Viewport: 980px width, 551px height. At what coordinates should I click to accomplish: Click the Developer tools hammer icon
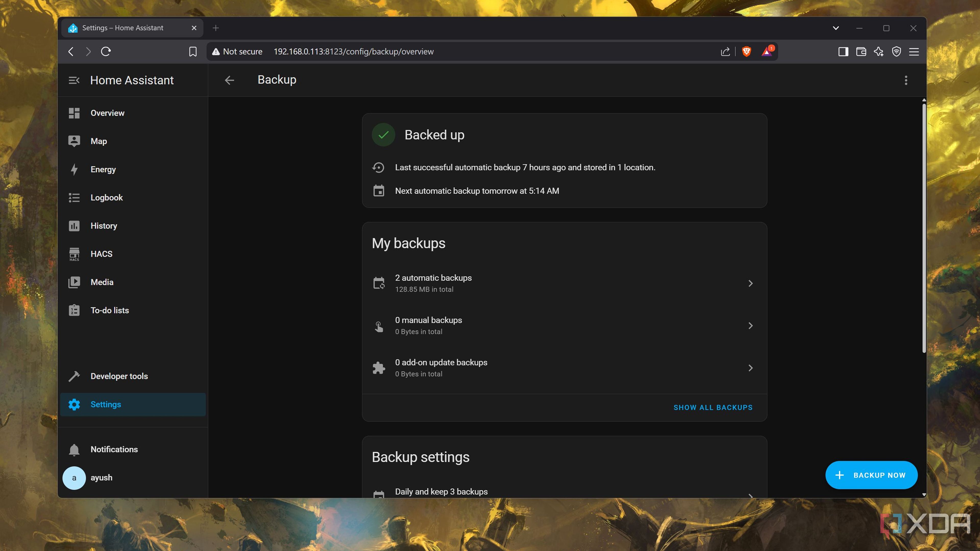click(74, 376)
